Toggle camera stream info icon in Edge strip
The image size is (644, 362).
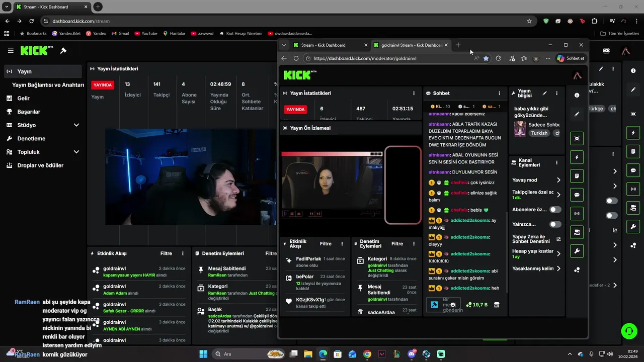click(x=577, y=232)
